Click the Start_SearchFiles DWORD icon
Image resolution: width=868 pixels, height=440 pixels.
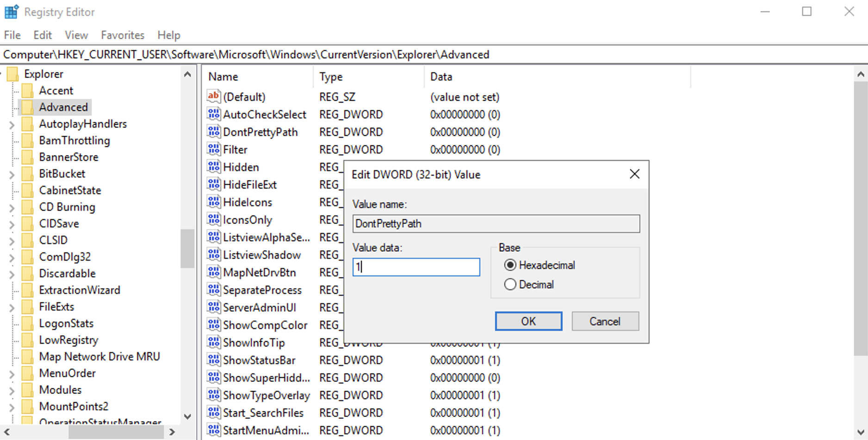click(213, 413)
